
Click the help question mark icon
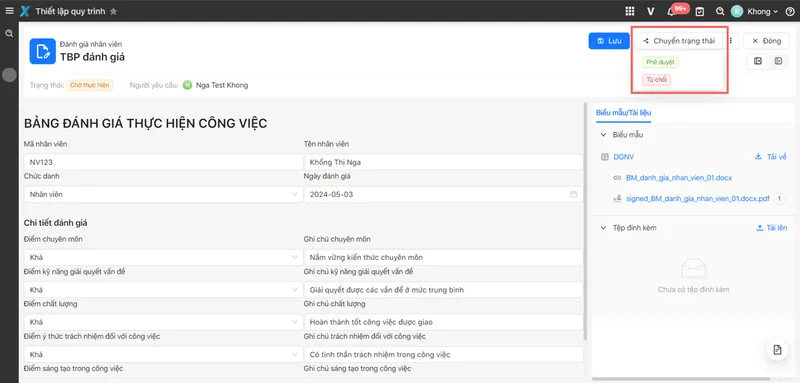790,11
